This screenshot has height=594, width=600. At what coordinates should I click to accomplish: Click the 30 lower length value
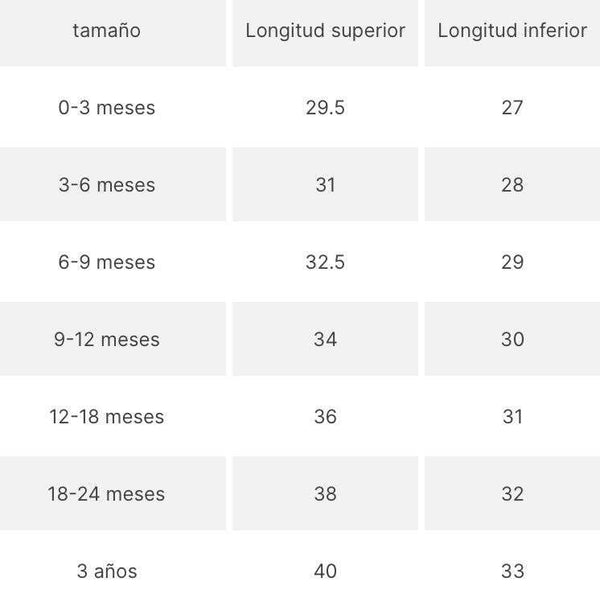click(x=512, y=339)
